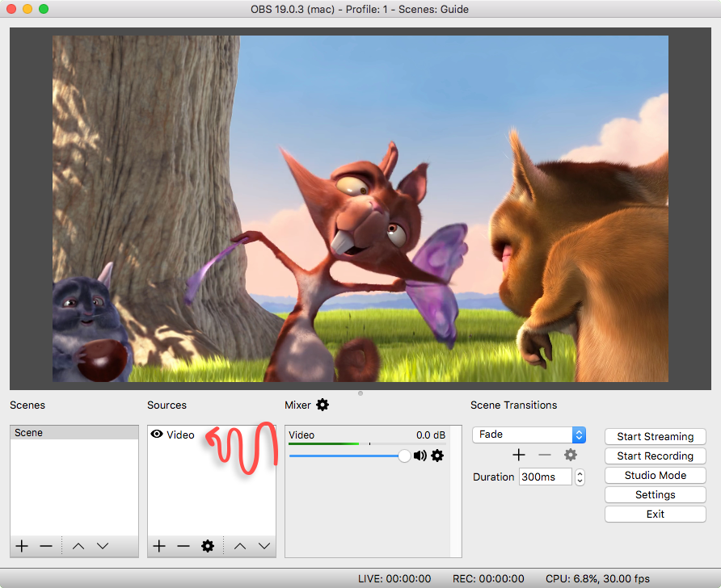The image size is (721, 588).
Task: Adjust the Video volume slider handle
Action: [x=404, y=456]
